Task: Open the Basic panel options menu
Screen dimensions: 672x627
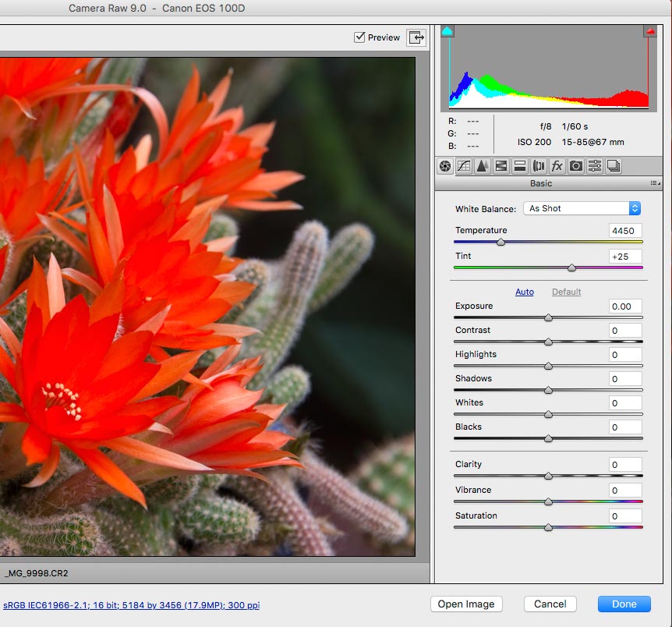Action: pos(655,183)
